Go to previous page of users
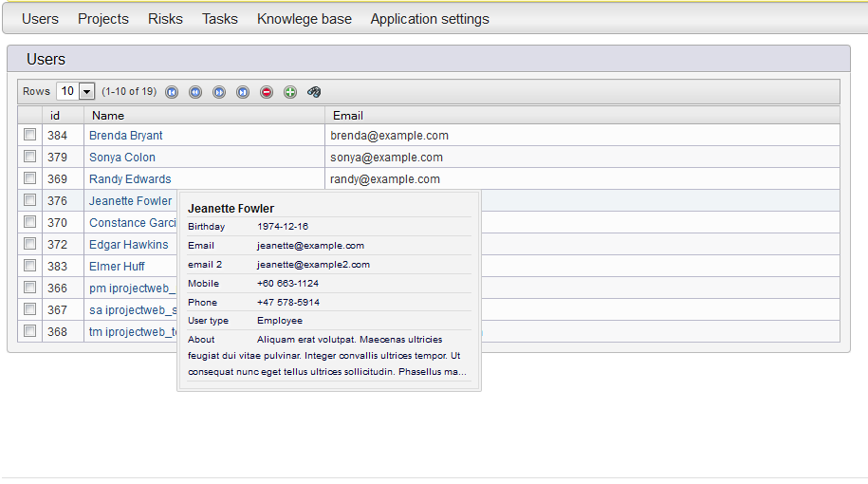 click(195, 92)
